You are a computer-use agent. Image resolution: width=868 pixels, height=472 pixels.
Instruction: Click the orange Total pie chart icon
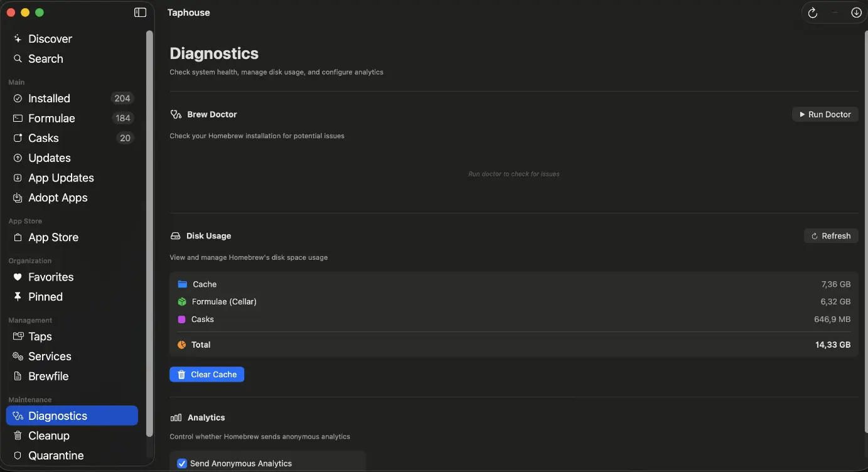pos(182,345)
